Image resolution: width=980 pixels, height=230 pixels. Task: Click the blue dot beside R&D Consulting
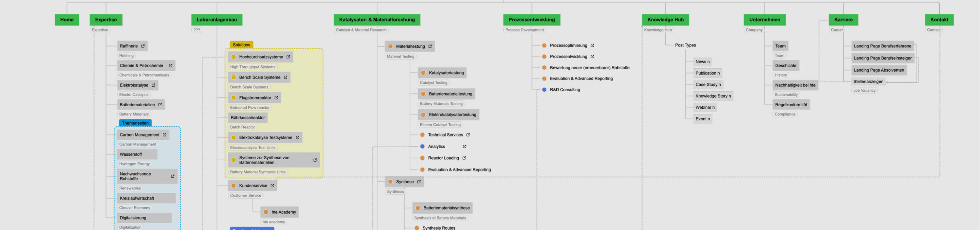pos(544,90)
